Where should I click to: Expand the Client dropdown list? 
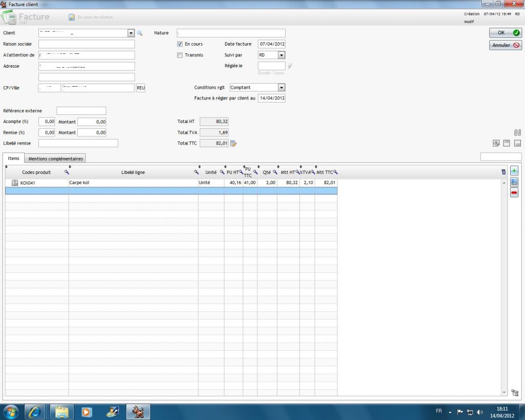point(130,33)
